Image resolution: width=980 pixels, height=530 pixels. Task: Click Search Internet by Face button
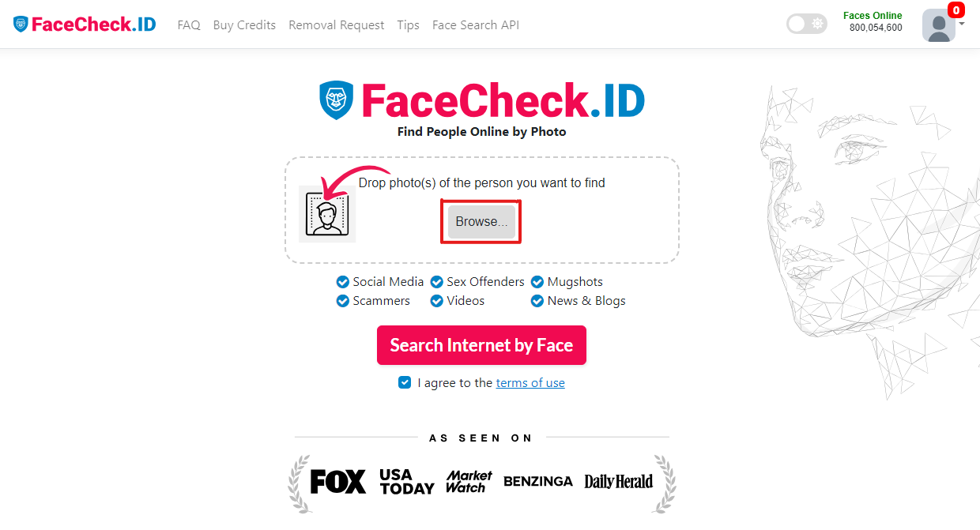[x=481, y=345]
